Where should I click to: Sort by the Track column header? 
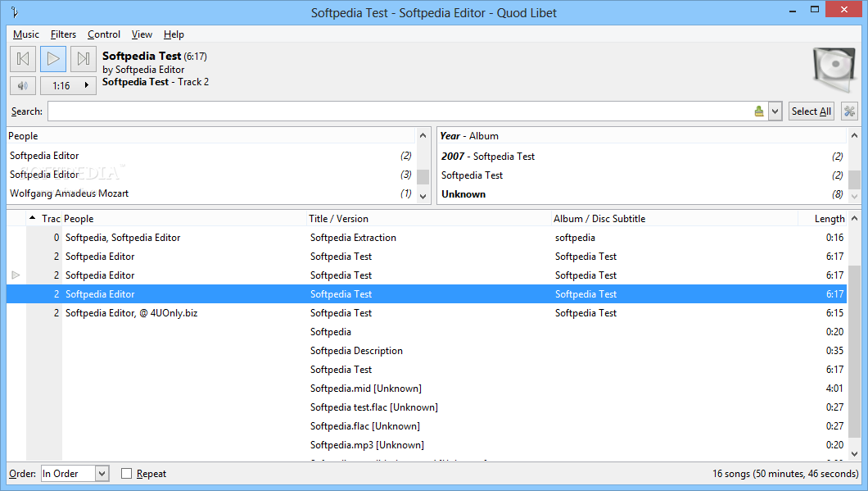click(44, 219)
